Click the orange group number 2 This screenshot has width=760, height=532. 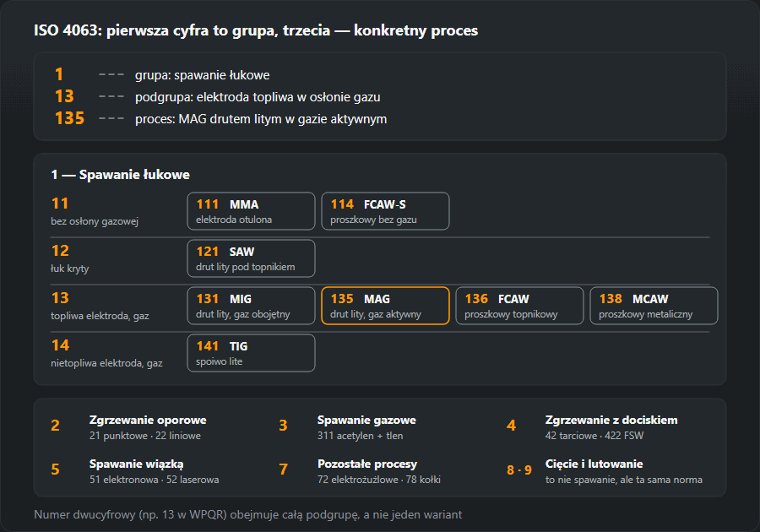pos(55,426)
